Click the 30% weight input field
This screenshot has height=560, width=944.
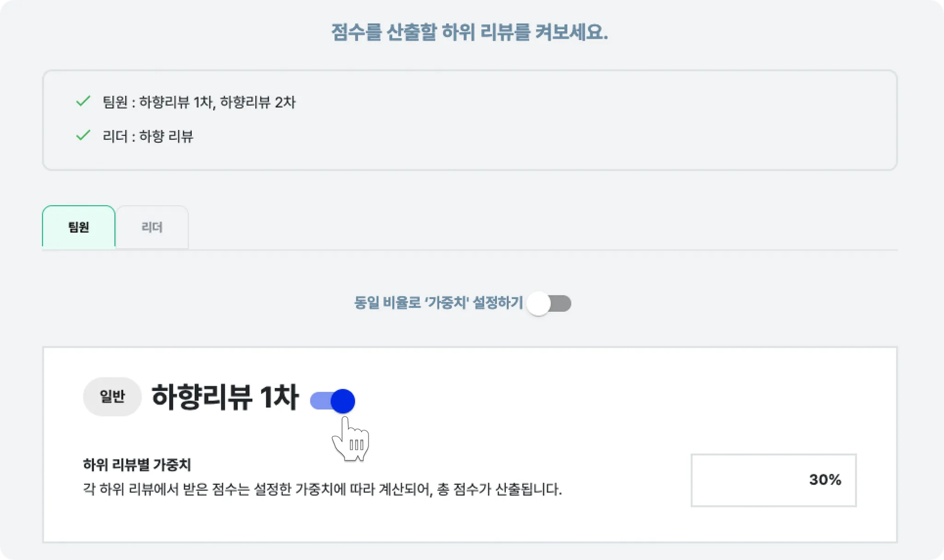[773, 480]
